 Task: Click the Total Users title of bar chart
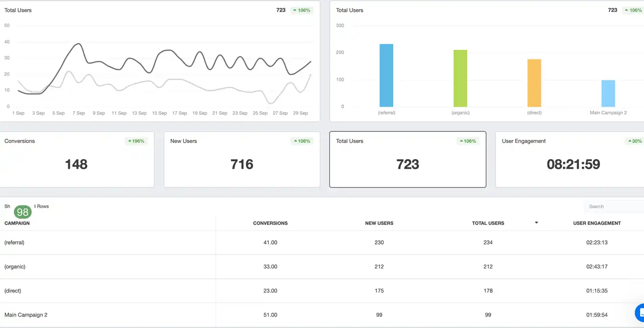click(x=350, y=10)
